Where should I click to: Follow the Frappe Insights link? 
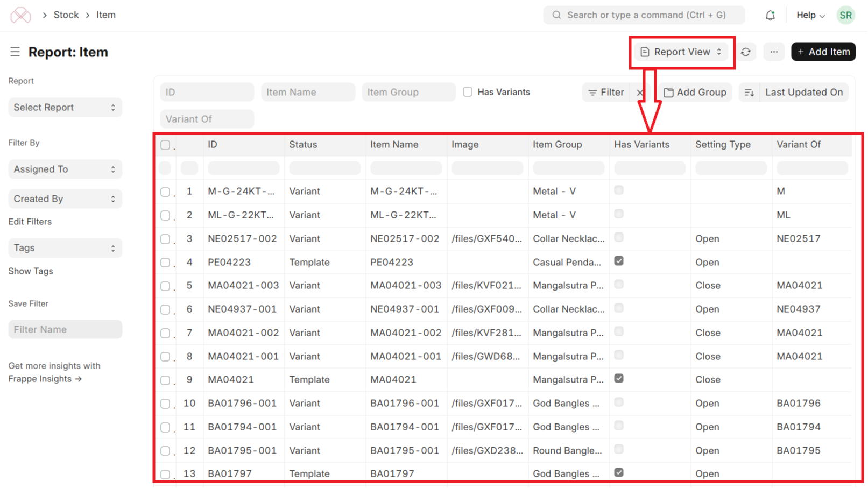pyautogui.click(x=45, y=379)
